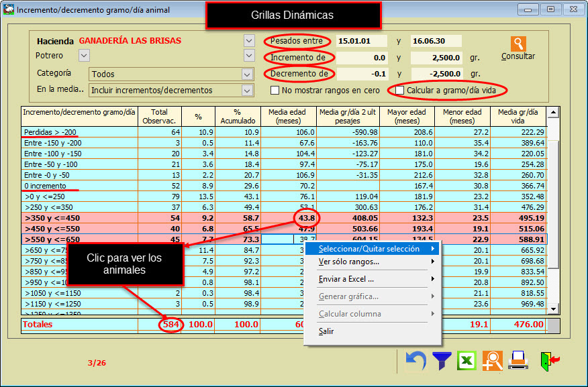Toggle the small Potrero checkbox dropdown
Viewport: 588px width, 387px height.
click(x=84, y=56)
